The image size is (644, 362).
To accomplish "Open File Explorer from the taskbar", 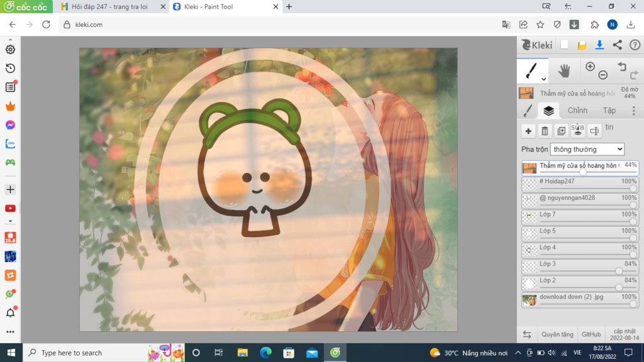I will click(242, 353).
